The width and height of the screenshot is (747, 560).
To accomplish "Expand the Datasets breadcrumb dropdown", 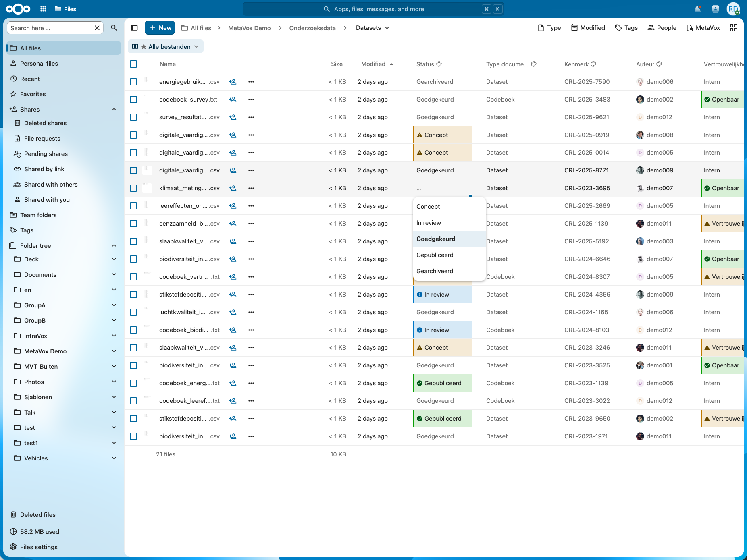I will [372, 28].
